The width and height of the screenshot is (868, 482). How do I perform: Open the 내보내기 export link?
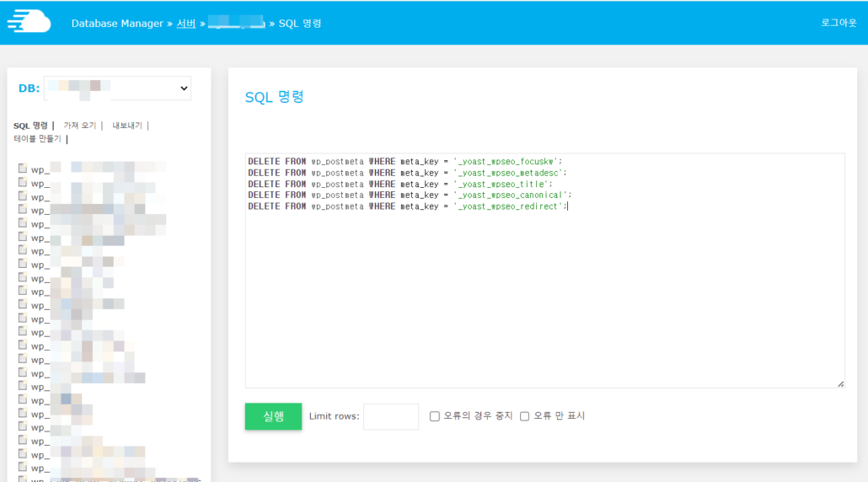pos(126,126)
